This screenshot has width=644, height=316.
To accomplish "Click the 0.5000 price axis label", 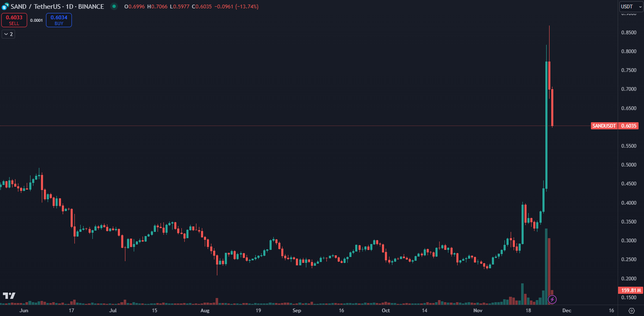I will [629, 165].
